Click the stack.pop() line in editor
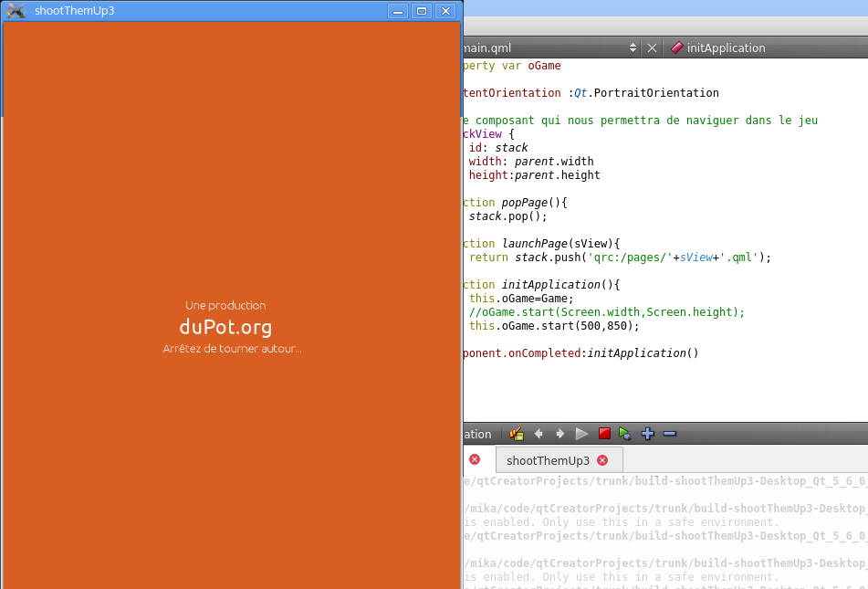Screen dimensions: 868x589 tap(507, 216)
